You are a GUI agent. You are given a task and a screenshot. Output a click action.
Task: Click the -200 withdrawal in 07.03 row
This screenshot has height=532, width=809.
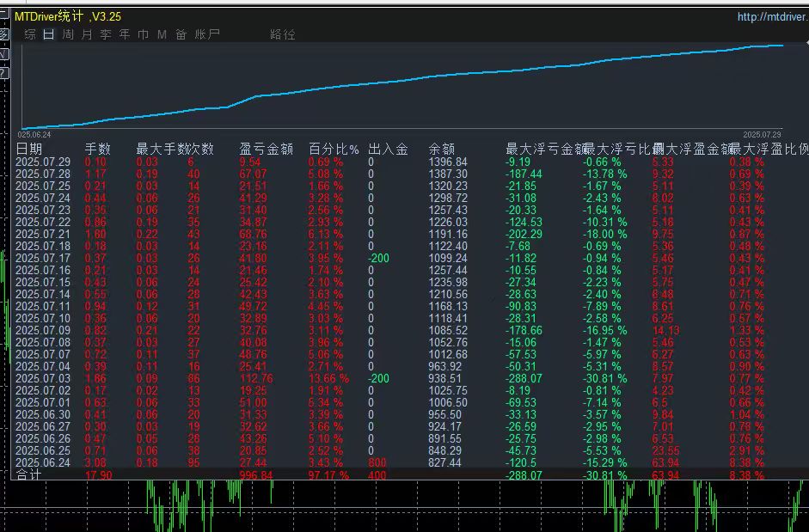point(378,378)
